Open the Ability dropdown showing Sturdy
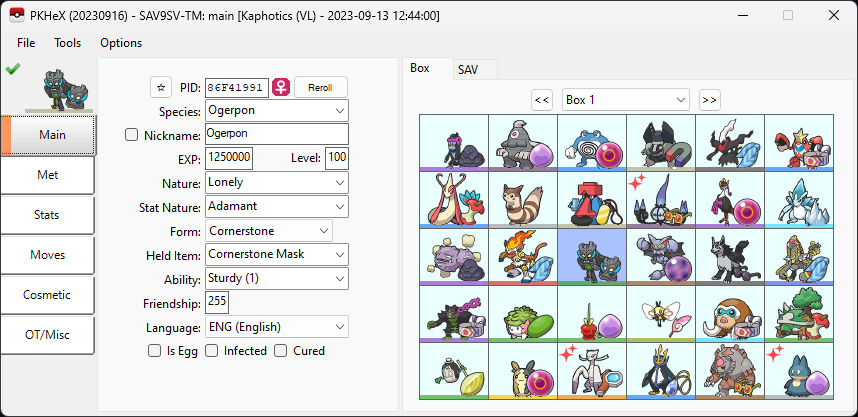Screen dimensions: 858x417 pyautogui.click(x=277, y=279)
